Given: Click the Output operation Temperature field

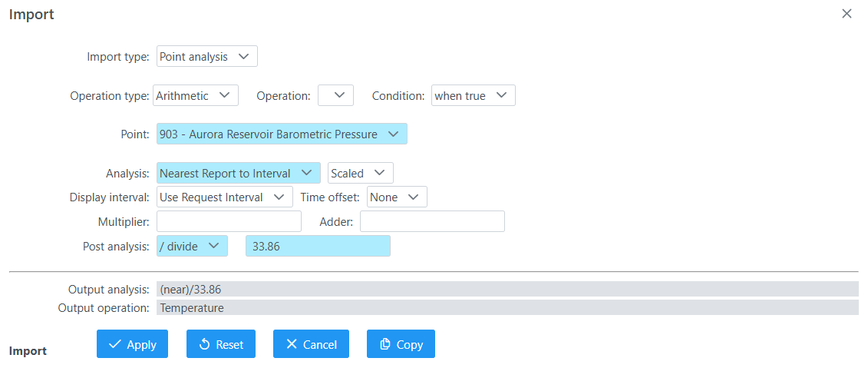Looking at the screenshot, I should pos(507,307).
